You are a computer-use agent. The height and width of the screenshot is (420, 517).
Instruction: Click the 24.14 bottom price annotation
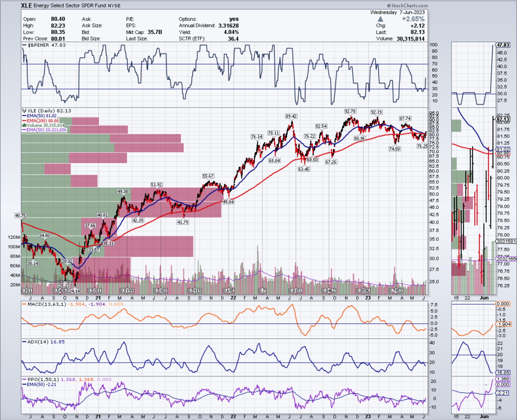click(75, 291)
